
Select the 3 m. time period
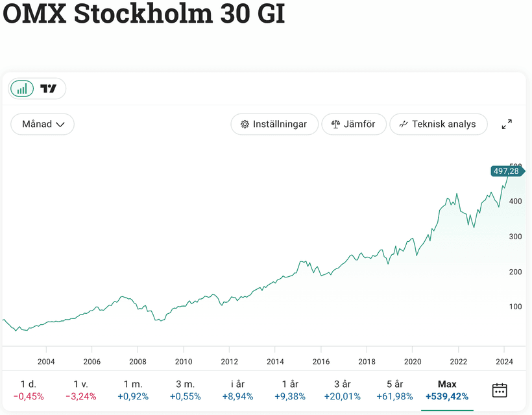pos(185,390)
